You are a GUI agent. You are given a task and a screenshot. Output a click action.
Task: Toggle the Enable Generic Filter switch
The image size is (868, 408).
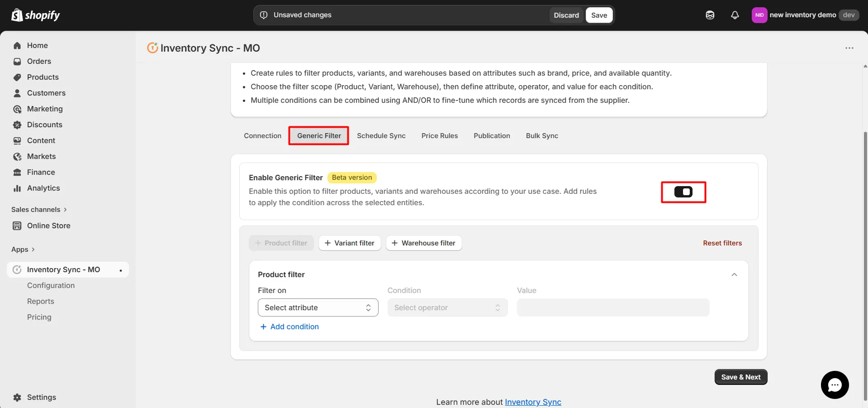(x=683, y=192)
